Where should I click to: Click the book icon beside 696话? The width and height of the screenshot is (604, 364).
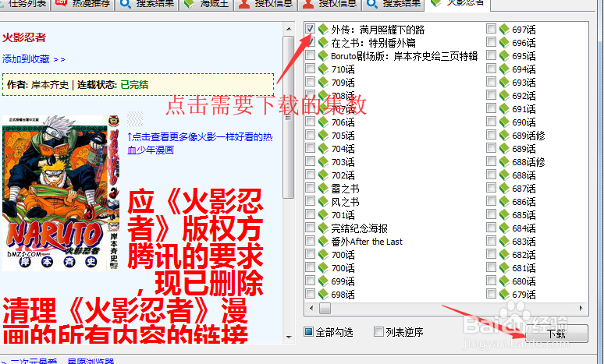pyautogui.click(x=504, y=42)
